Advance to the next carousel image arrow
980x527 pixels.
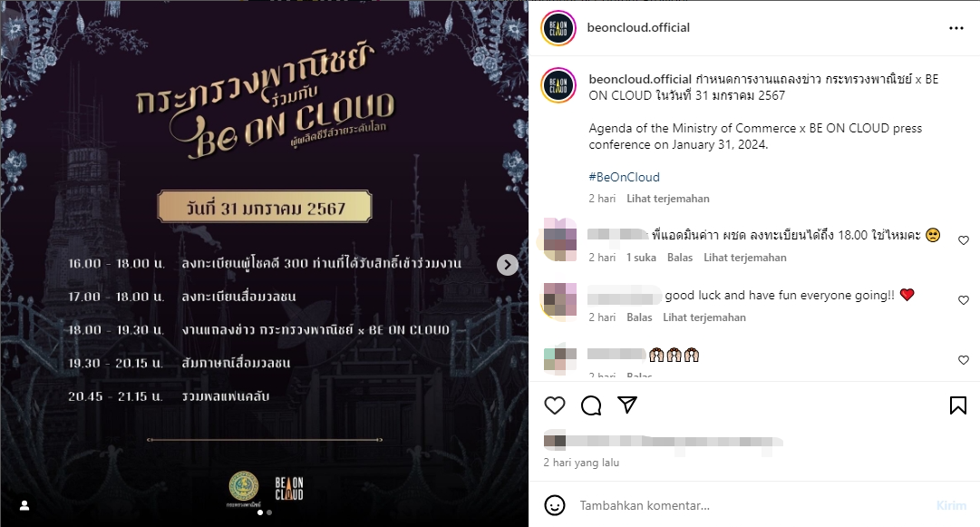click(508, 265)
